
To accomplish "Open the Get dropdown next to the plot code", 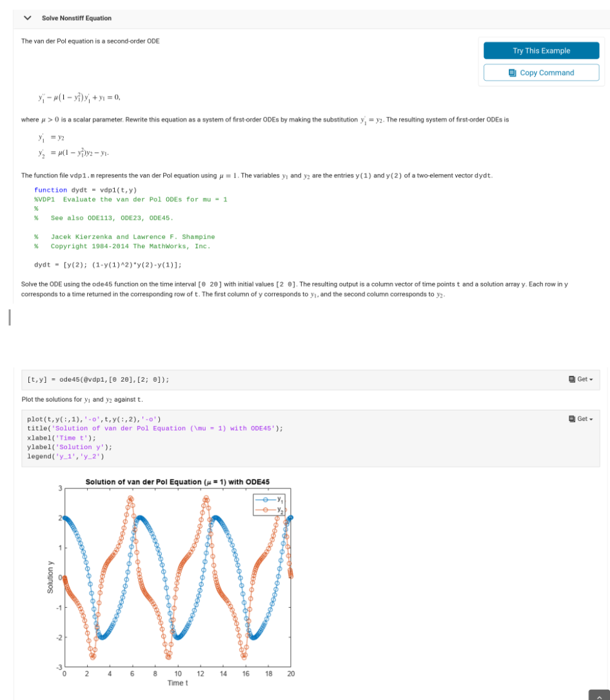I will pos(592,418).
